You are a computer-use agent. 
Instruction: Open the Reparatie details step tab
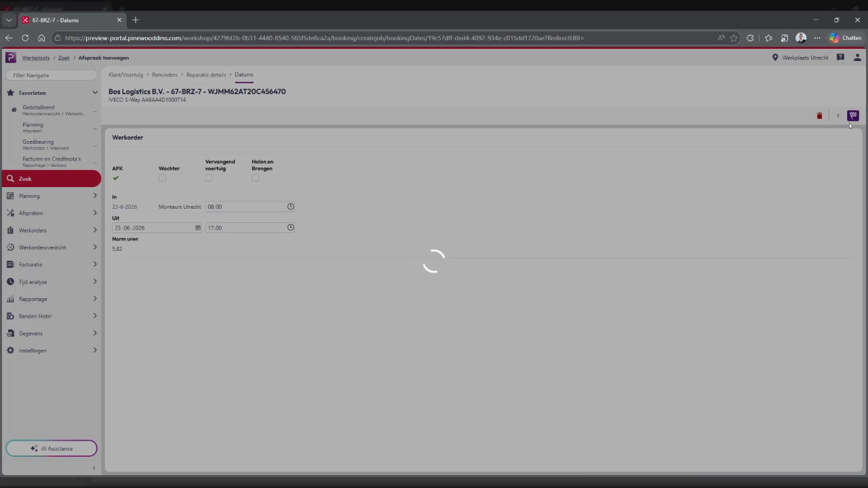pos(206,75)
